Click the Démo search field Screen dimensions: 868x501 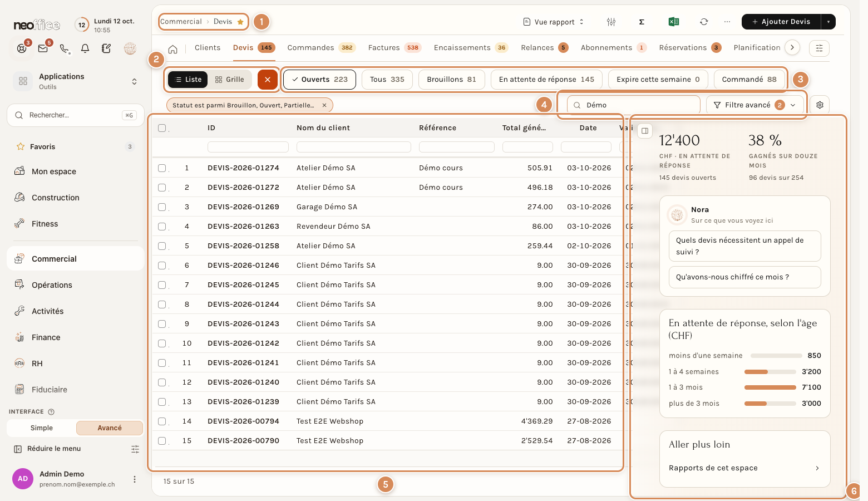pyautogui.click(x=634, y=105)
